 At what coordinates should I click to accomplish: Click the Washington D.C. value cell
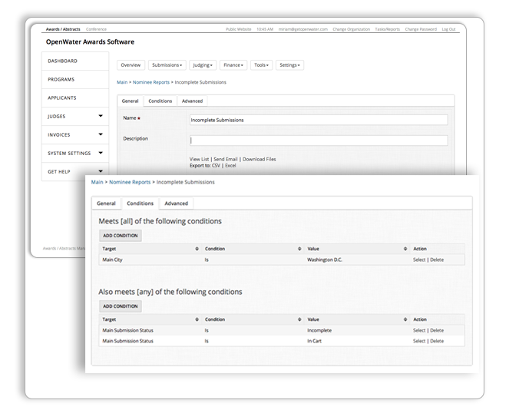325,260
